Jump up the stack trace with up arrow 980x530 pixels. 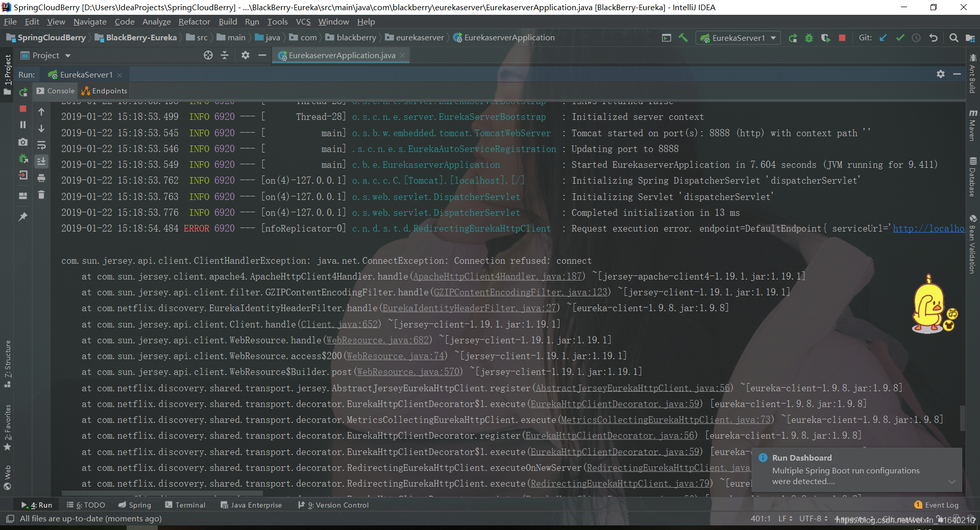coord(41,112)
